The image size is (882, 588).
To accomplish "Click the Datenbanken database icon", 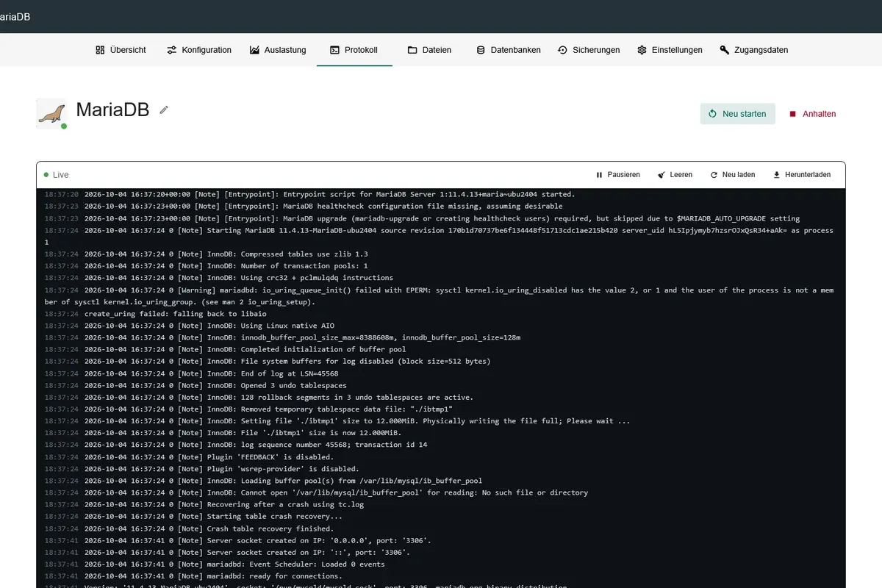I will coord(481,50).
